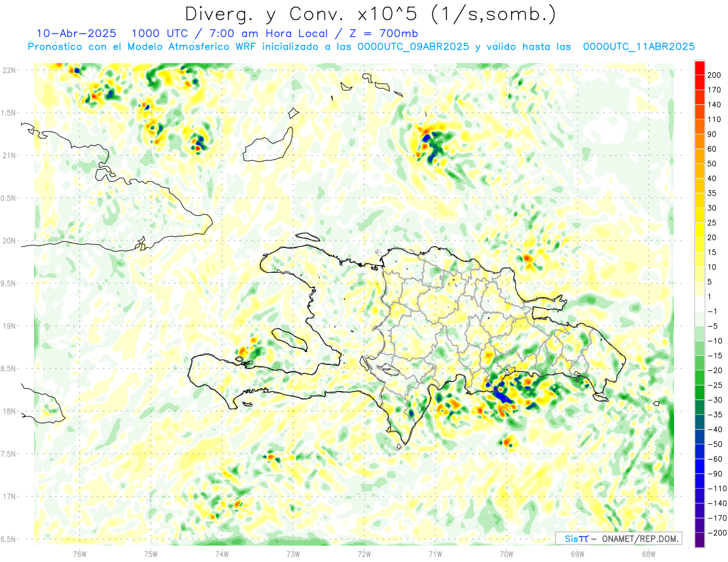728x562 pixels.
Task: Click the '71W' longitude label
Action: coord(435,554)
